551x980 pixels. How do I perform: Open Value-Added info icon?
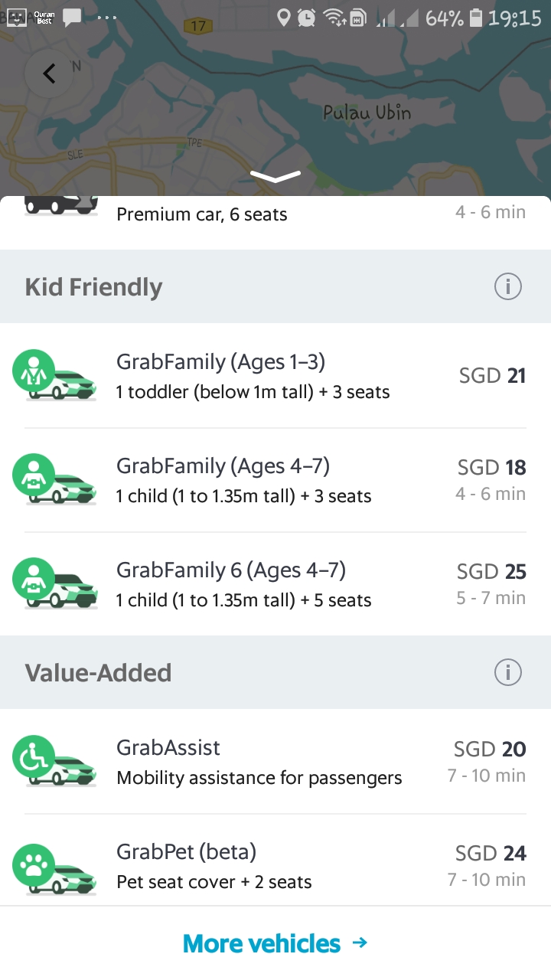[x=507, y=673]
